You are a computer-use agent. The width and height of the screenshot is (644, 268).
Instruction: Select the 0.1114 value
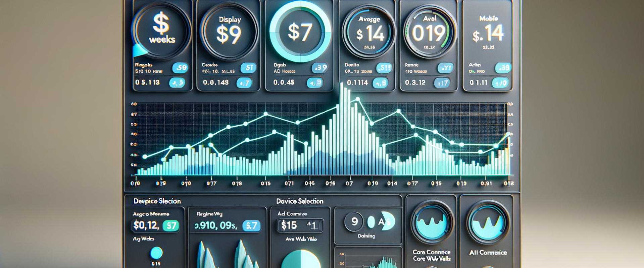click(x=357, y=82)
